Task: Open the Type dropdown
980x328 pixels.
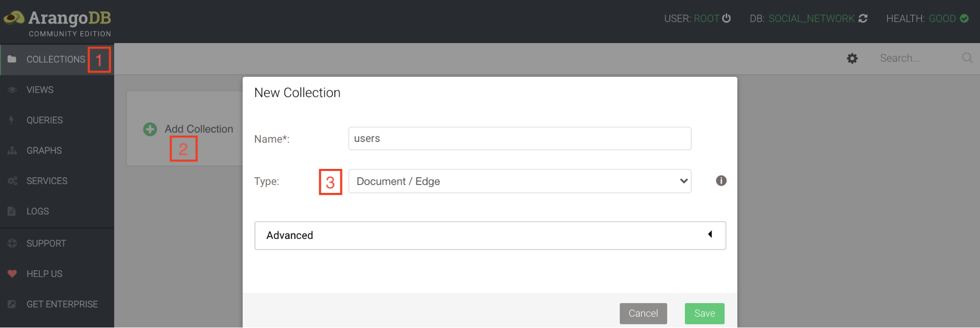Action: (x=519, y=181)
